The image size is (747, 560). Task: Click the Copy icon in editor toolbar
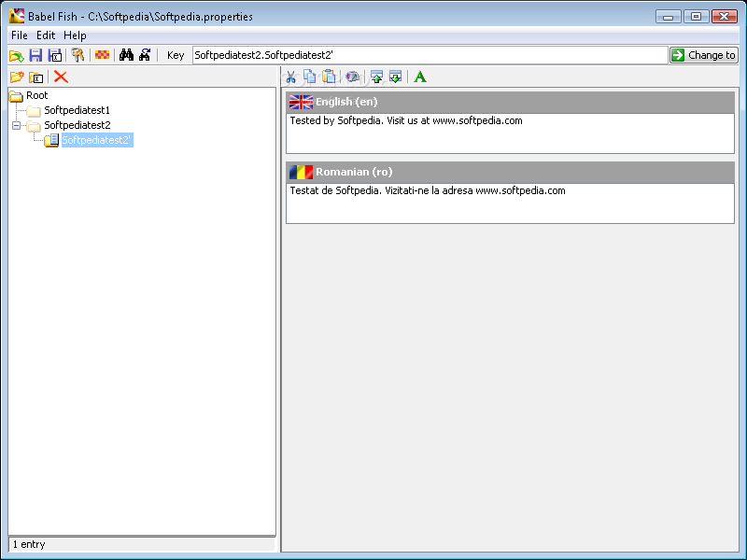coord(310,77)
